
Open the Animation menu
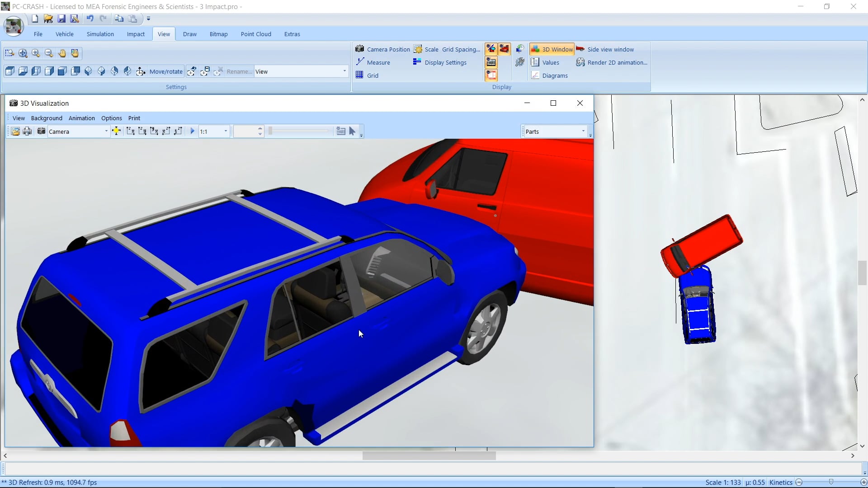(x=82, y=118)
